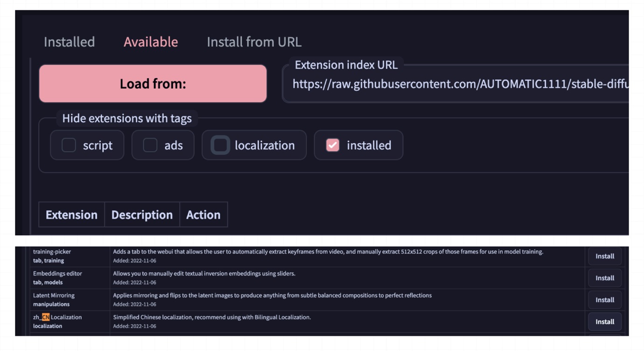The width and height of the screenshot is (644, 351).
Task: Install the Embeddings editor extension
Action: (604, 278)
